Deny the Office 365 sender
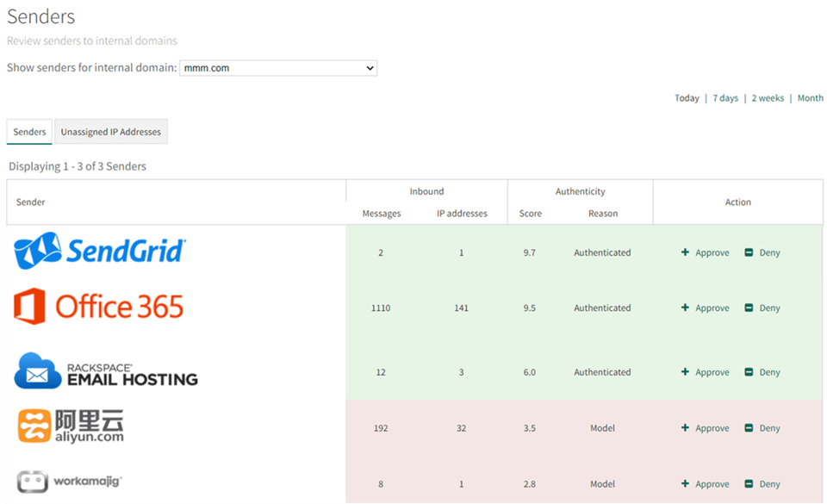Screen dimensions: 827x504 tap(762, 308)
